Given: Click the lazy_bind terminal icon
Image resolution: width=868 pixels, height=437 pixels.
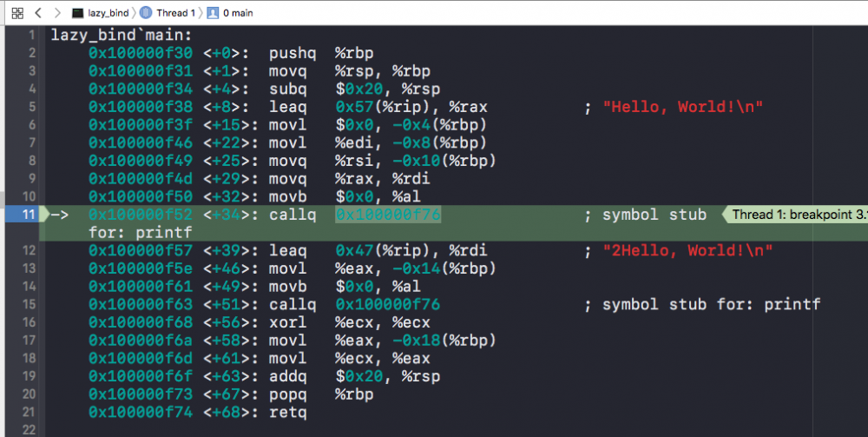Looking at the screenshot, I should click(x=78, y=13).
